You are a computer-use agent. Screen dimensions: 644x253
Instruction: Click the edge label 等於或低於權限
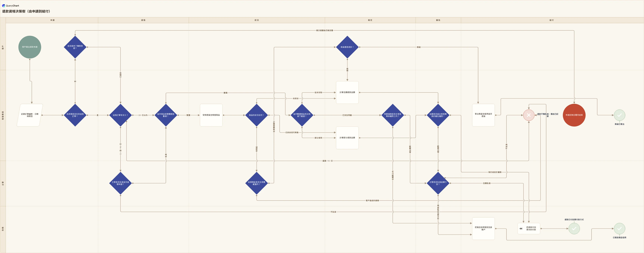coord(495,172)
